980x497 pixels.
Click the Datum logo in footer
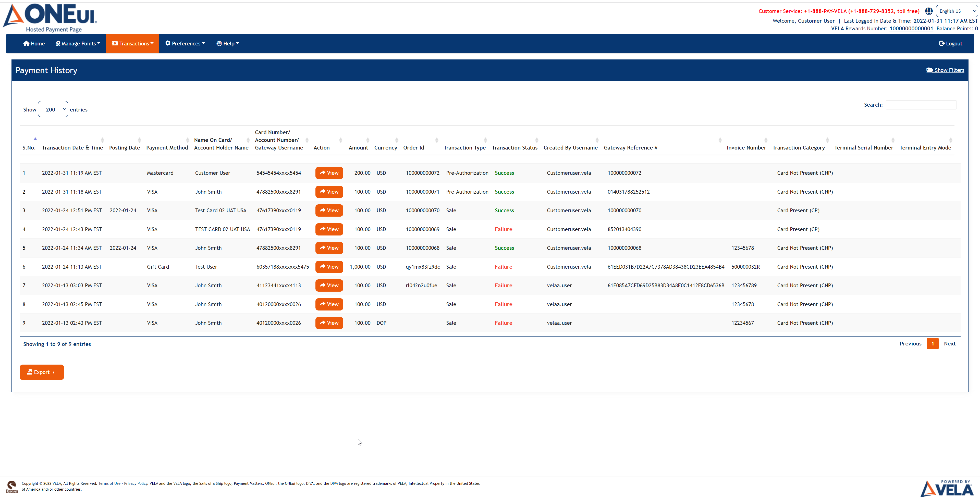click(x=12, y=487)
